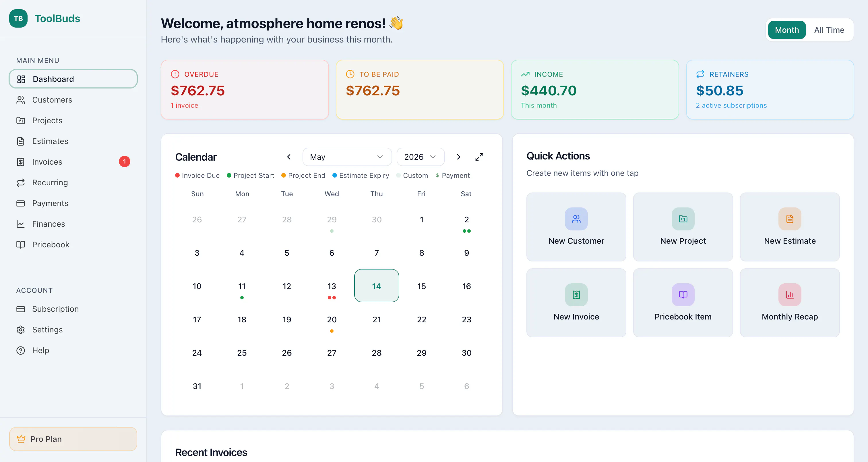Click the Overdue $762.75 card
Screen dimensions: 868x462
pos(245,89)
